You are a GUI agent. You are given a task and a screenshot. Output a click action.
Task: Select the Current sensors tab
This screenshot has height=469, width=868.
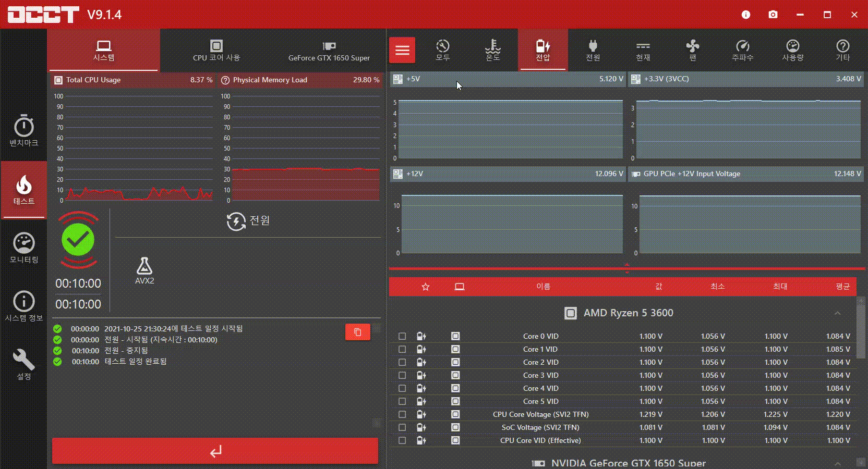pyautogui.click(x=643, y=50)
